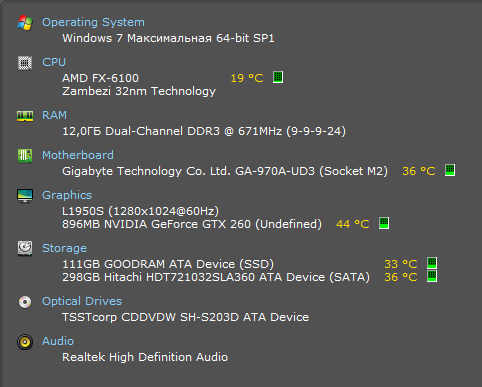This screenshot has width=482, height=387.
Task: Select the Realtek High Definition Audio entry
Action: click(145, 357)
